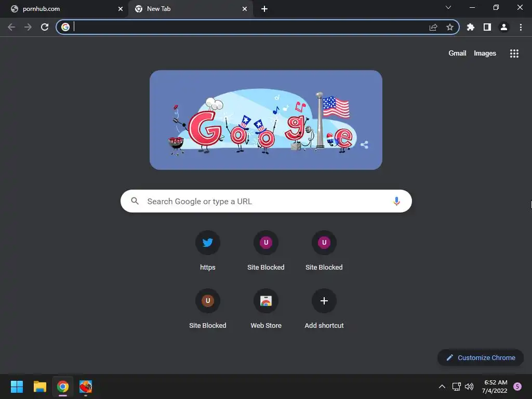Viewport: 532px width, 399px height.
Task: Share the Google doodle
Action: point(364,145)
